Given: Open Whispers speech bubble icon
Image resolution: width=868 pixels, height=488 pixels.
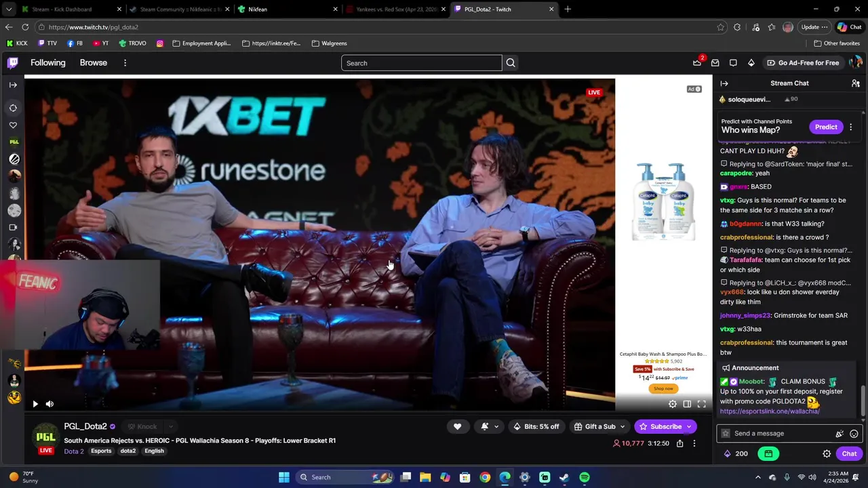Looking at the screenshot, I should pyautogui.click(x=733, y=62).
